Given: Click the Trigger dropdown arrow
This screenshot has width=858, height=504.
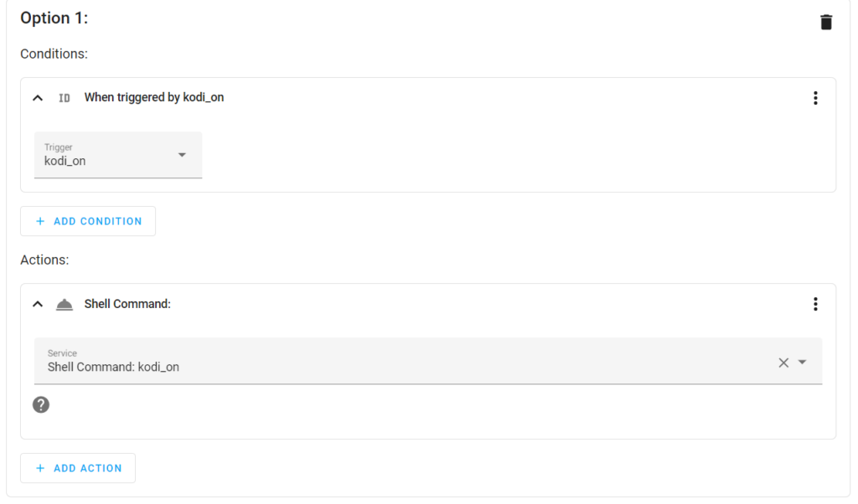Looking at the screenshot, I should [182, 155].
